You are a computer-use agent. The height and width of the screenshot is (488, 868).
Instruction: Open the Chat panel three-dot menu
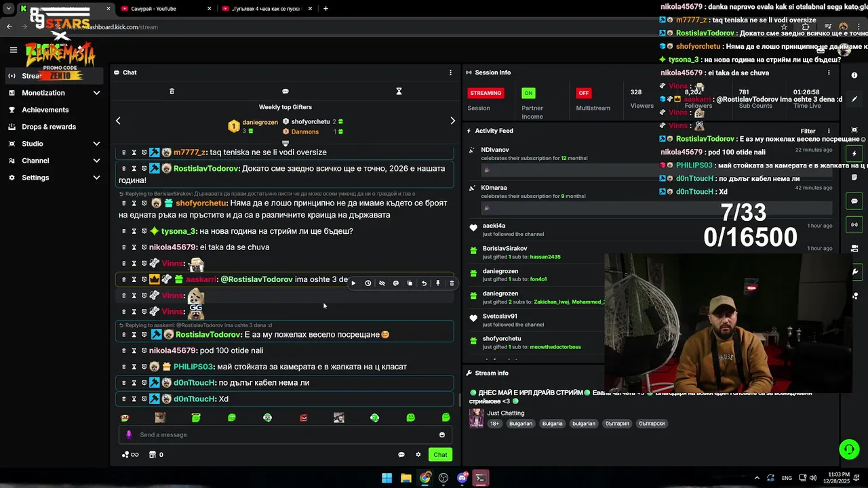pos(450,73)
